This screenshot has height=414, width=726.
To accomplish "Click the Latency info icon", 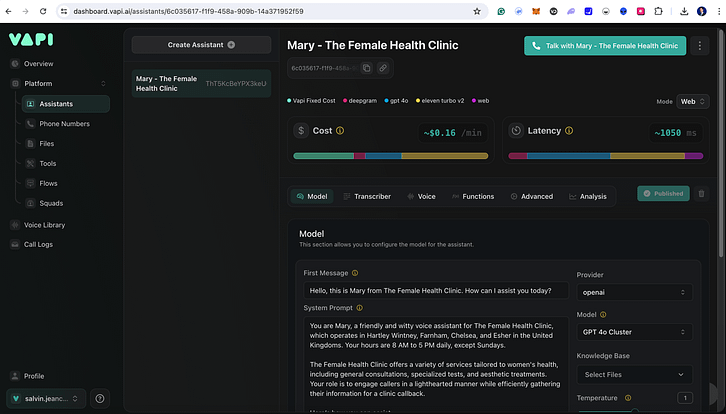I will (569, 131).
